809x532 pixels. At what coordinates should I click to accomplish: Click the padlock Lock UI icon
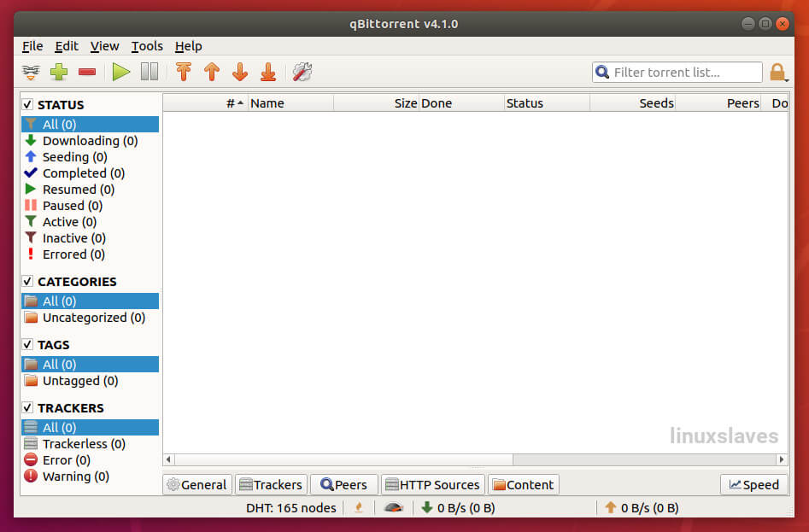(777, 73)
